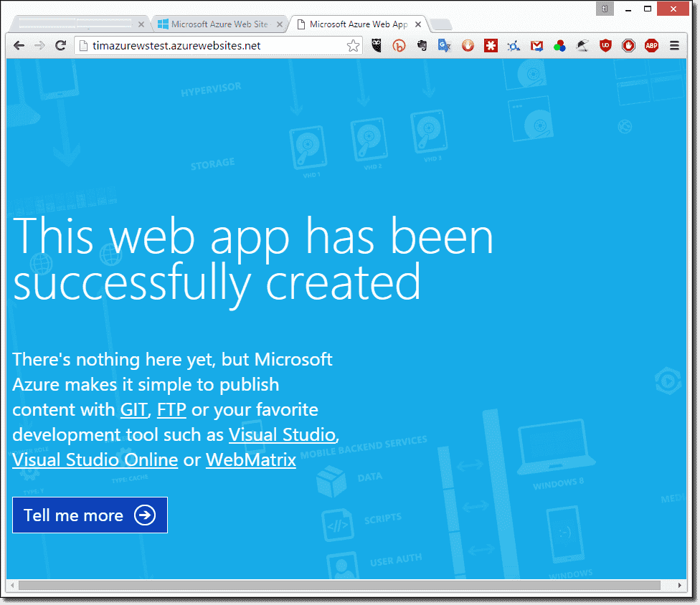Bookmark this page with the star icon
The image size is (700, 605).
353,45
